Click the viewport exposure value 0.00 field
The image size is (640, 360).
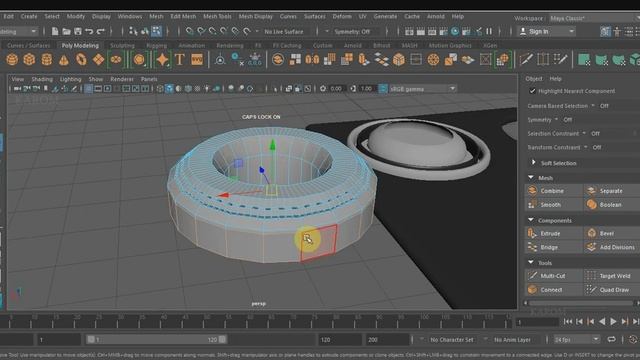[336, 89]
